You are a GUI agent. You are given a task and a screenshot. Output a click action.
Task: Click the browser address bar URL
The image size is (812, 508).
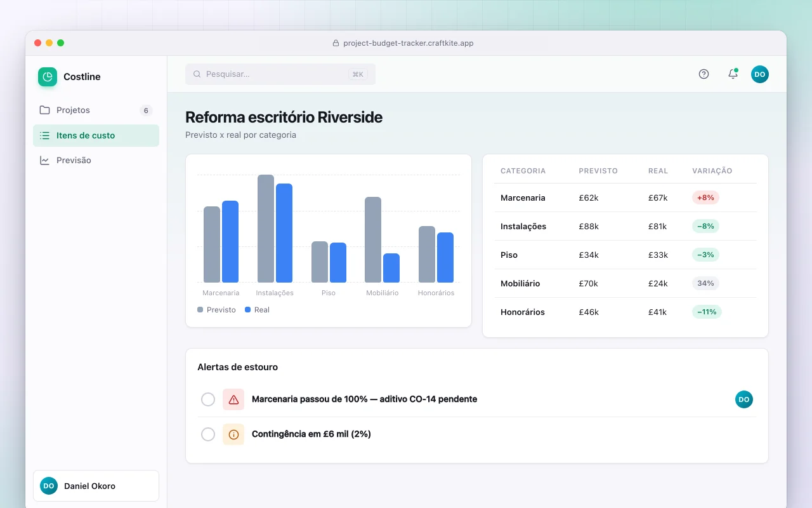(x=409, y=43)
